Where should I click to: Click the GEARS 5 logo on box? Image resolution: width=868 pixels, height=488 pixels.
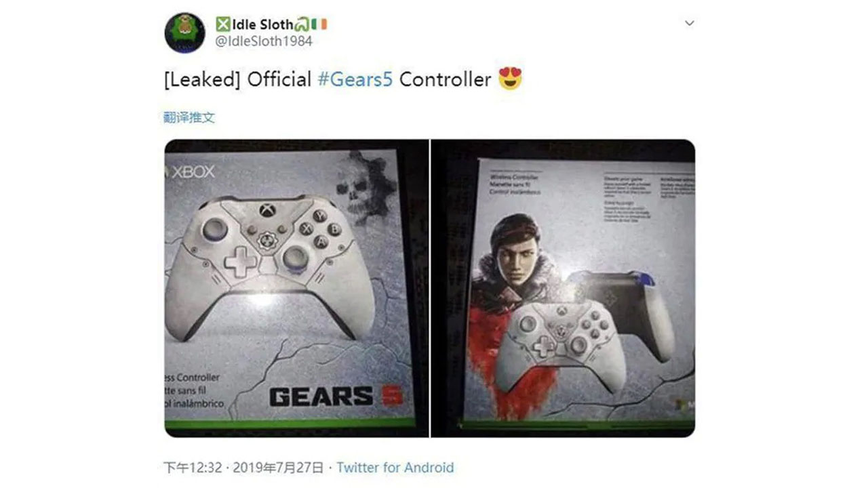pyautogui.click(x=337, y=396)
